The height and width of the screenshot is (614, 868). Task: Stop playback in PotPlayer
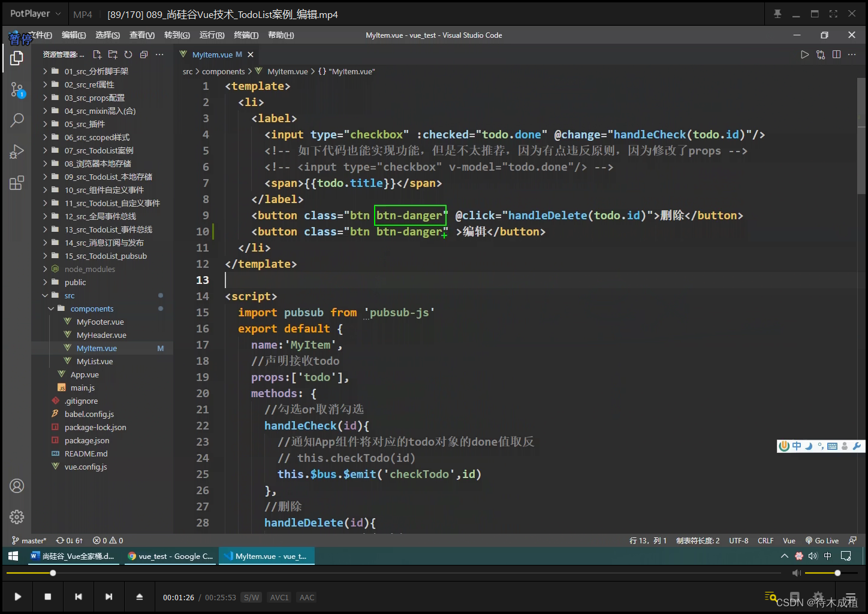pos(48,597)
